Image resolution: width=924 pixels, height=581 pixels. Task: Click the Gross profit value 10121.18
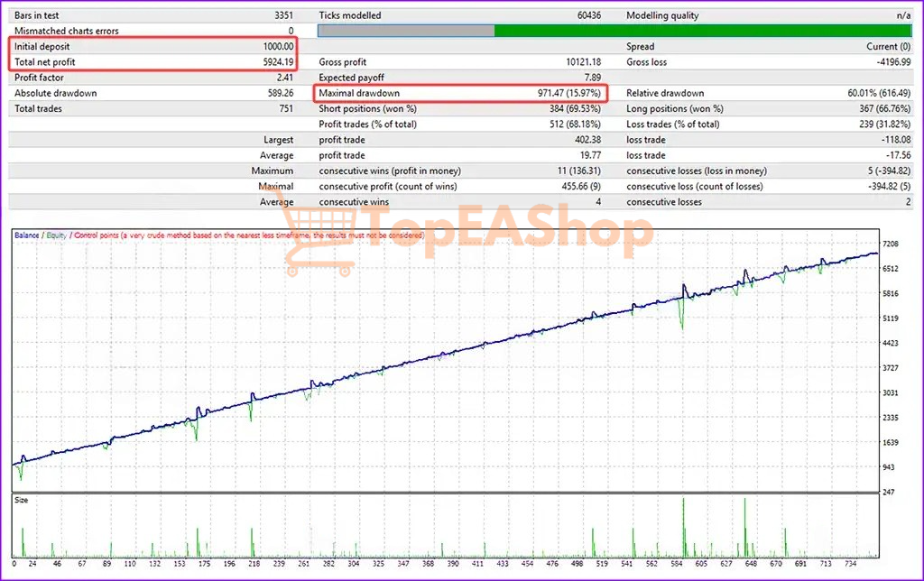[x=581, y=62]
